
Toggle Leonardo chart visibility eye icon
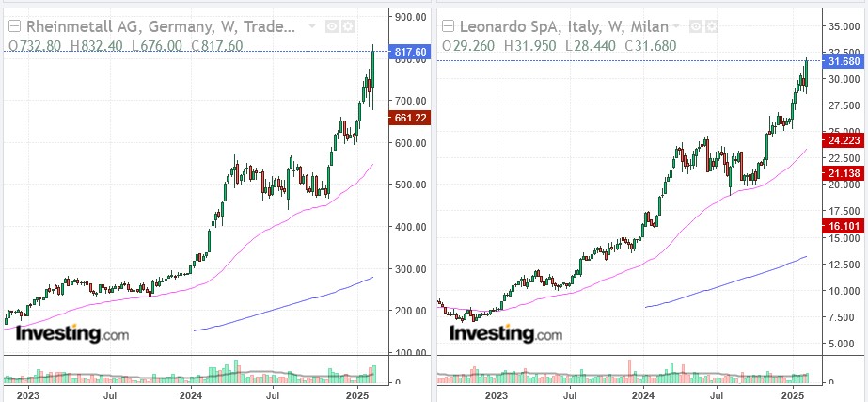click(696, 26)
